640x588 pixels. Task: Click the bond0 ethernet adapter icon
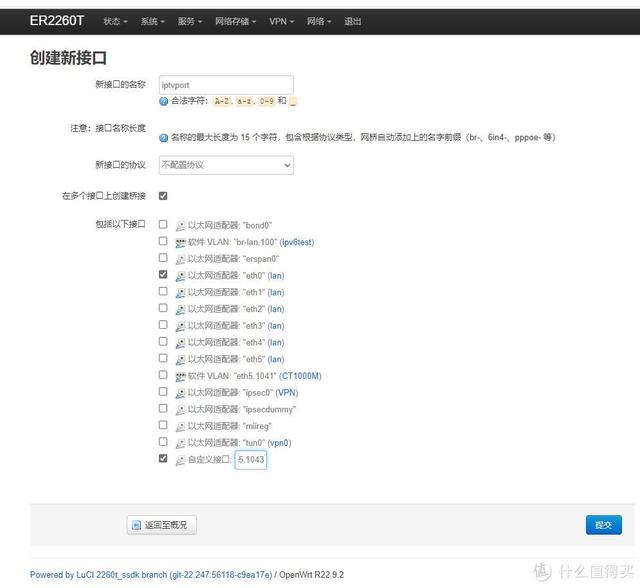tap(180, 226)
